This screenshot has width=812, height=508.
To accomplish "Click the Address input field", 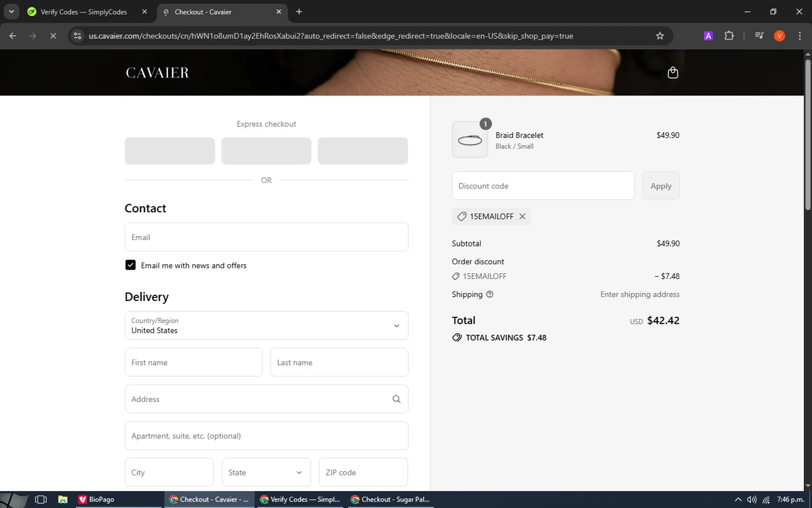I will coord(266,399).
